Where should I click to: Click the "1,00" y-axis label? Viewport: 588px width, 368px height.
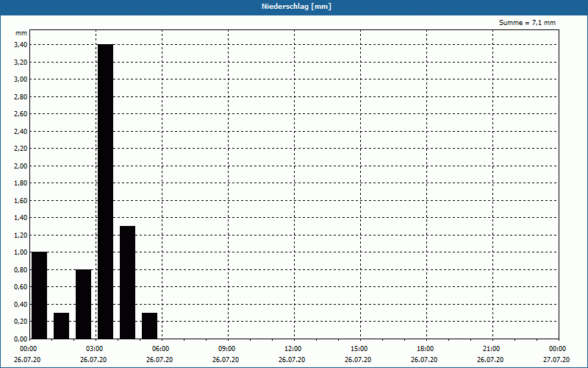(21, 252)
